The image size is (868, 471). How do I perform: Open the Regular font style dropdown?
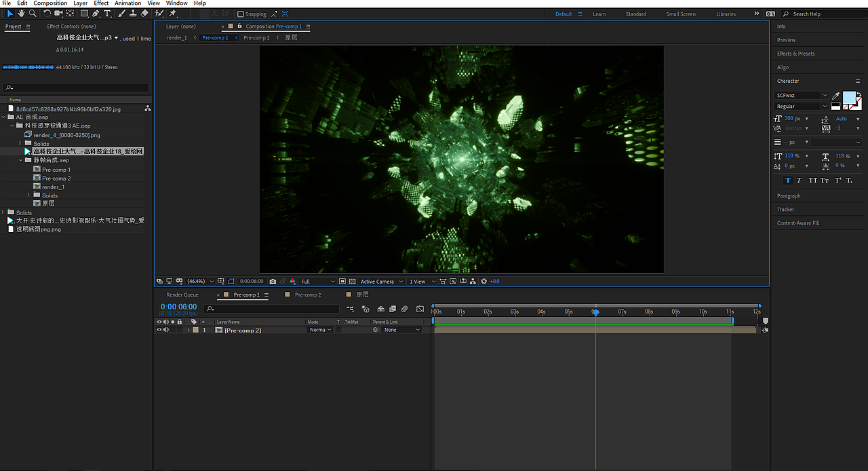802,107
